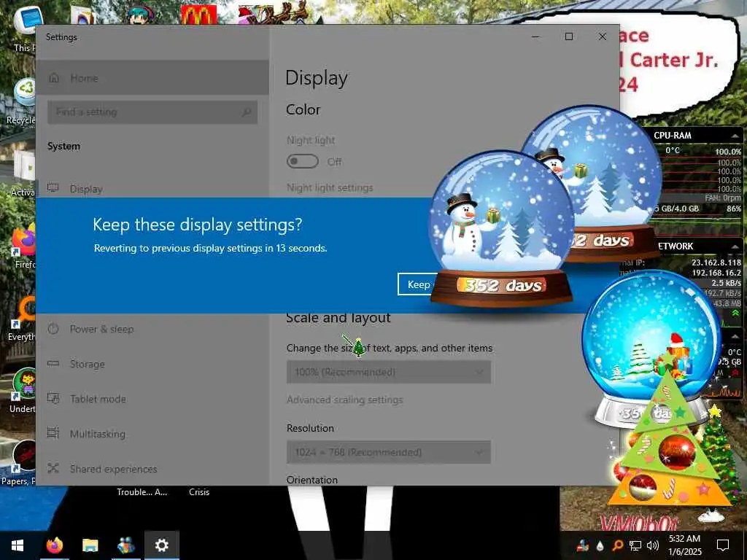Open the network tray icon

coord(635,545)
